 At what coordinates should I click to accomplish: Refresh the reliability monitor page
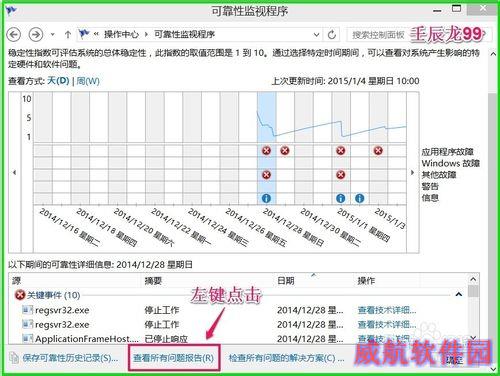coord(332,34)
